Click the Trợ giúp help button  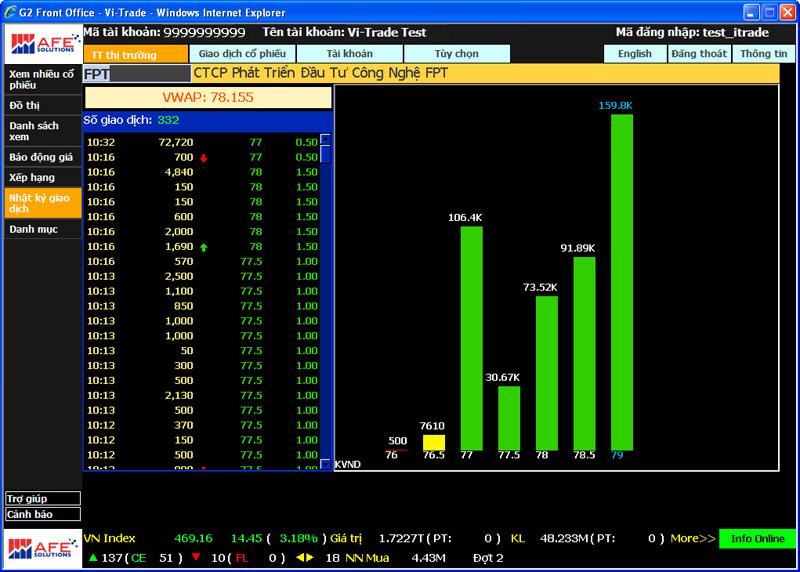tap(43, 499)
